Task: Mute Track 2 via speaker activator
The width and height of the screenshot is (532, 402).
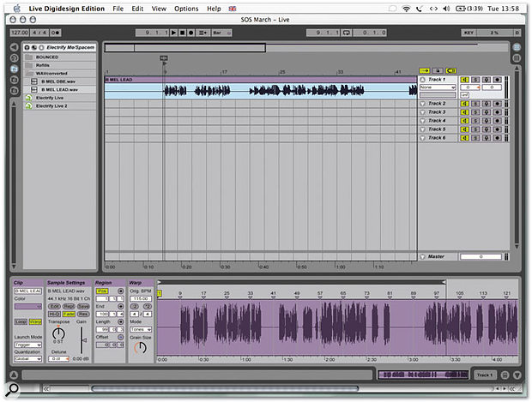Action: pyautogui.click(x=464, y=104)
